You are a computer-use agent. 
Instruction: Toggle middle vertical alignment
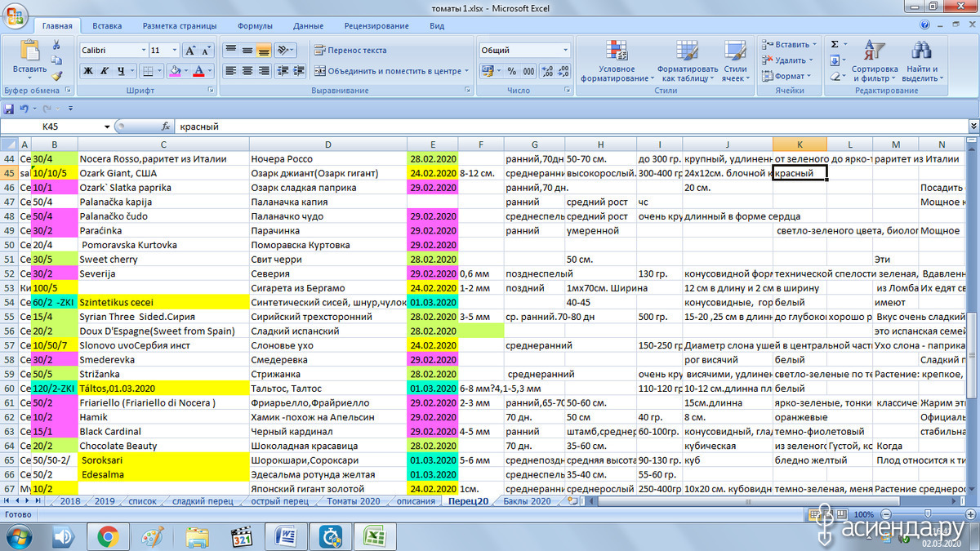tap(247, 50)
